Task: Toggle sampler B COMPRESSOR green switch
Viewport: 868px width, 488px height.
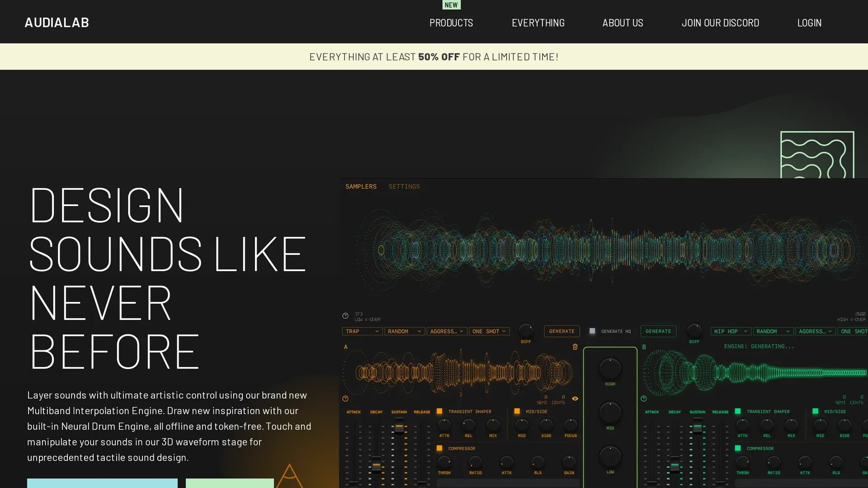Action: [x=738, y=448]
